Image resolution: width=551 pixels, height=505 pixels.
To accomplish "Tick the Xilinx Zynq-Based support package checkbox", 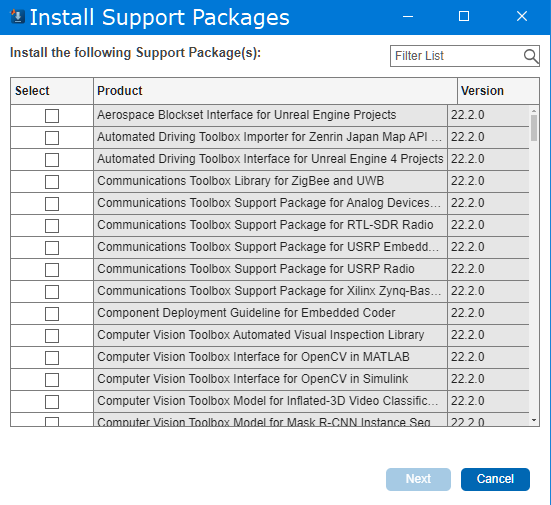I will (x=52, y=292).
